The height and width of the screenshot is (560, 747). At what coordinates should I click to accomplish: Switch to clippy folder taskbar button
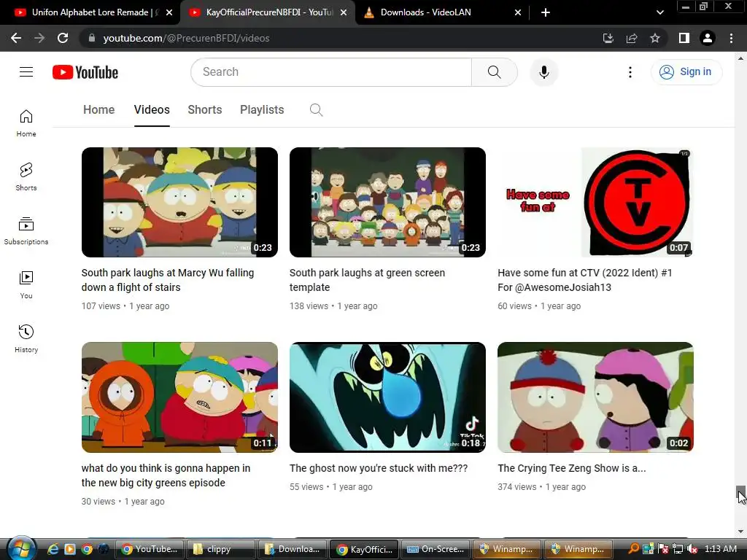[220, 549]
